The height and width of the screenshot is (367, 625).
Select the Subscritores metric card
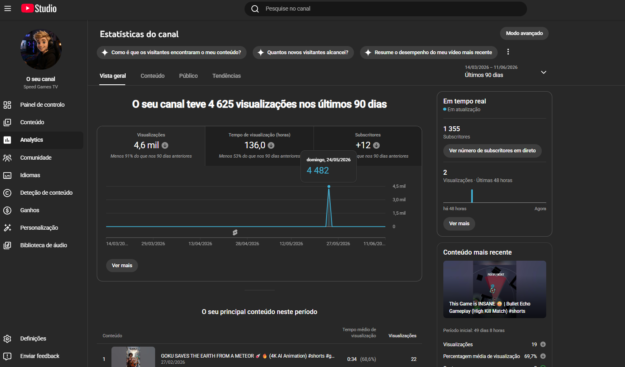tap(368, 146)
